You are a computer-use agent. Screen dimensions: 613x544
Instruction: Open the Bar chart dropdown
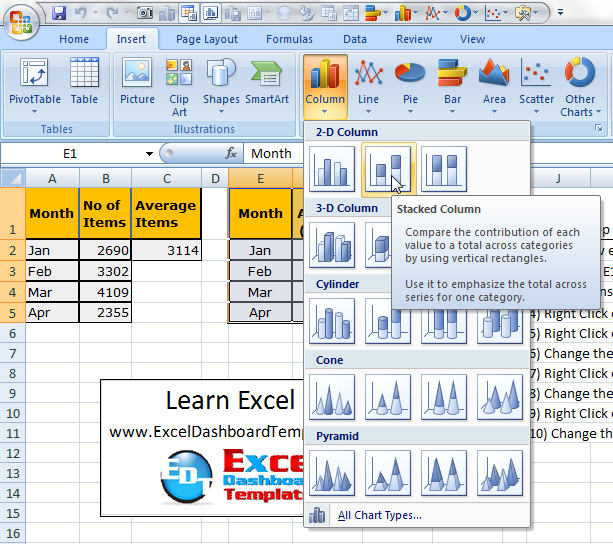tap(452, 86)
